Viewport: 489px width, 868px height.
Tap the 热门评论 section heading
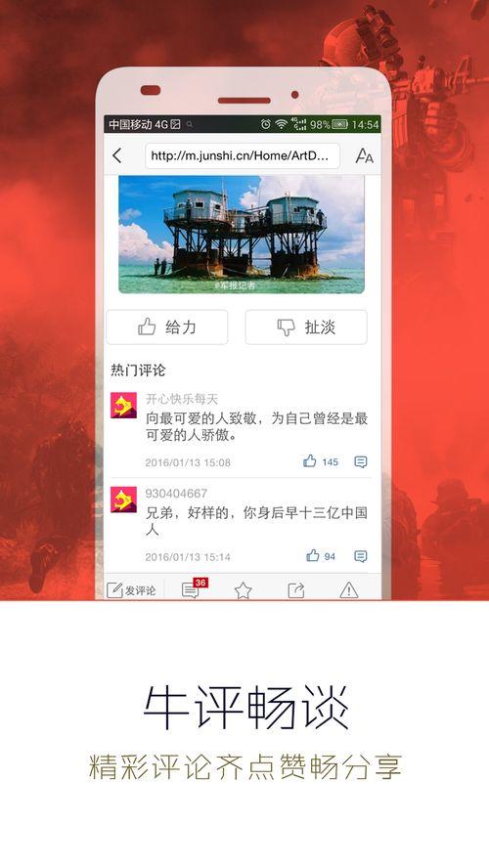pos(138,370)
